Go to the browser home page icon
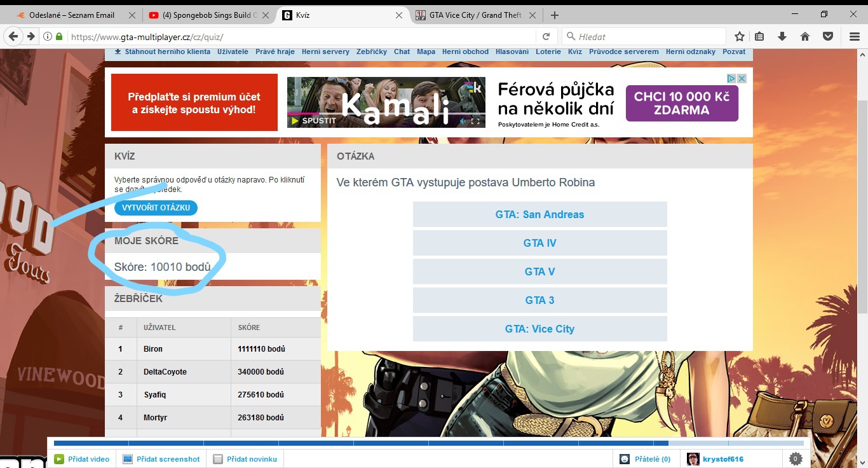 pyautogui.click(x=805, y=37)
